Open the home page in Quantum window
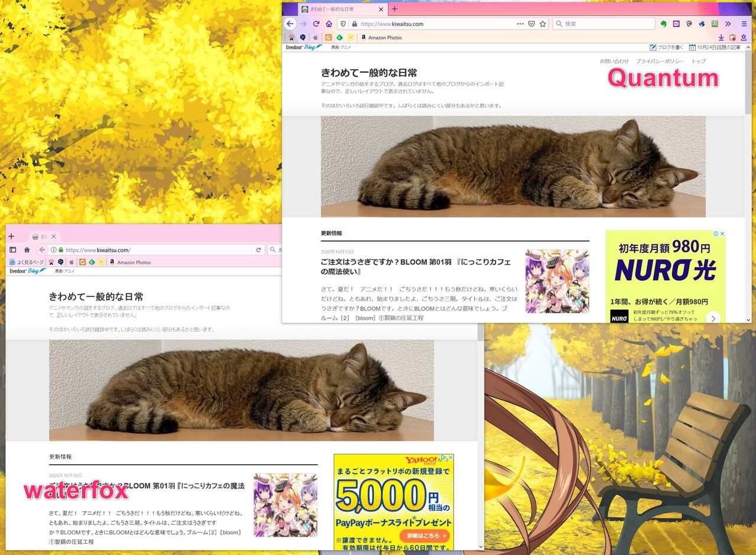This screenshot has height=555, width=756. (329, 24)
